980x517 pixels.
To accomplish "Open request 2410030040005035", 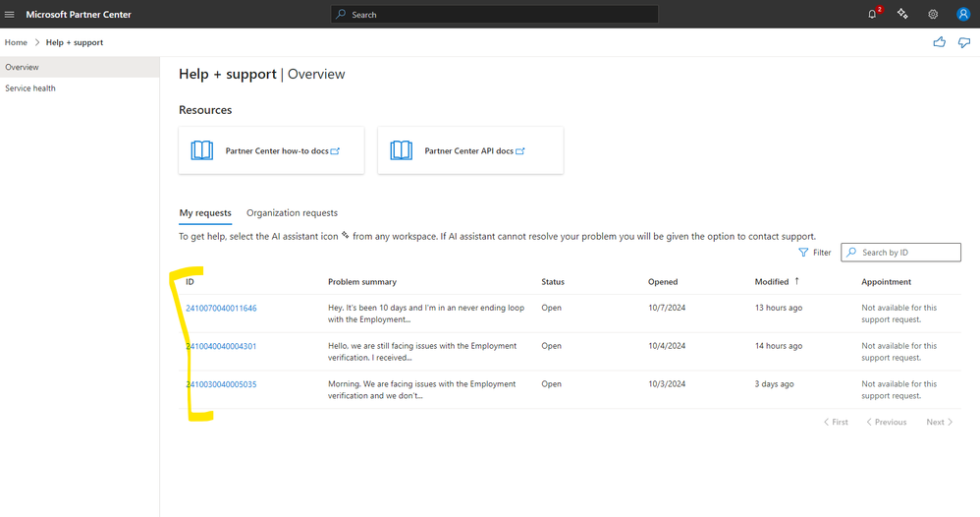I will [x=221, y=384].
